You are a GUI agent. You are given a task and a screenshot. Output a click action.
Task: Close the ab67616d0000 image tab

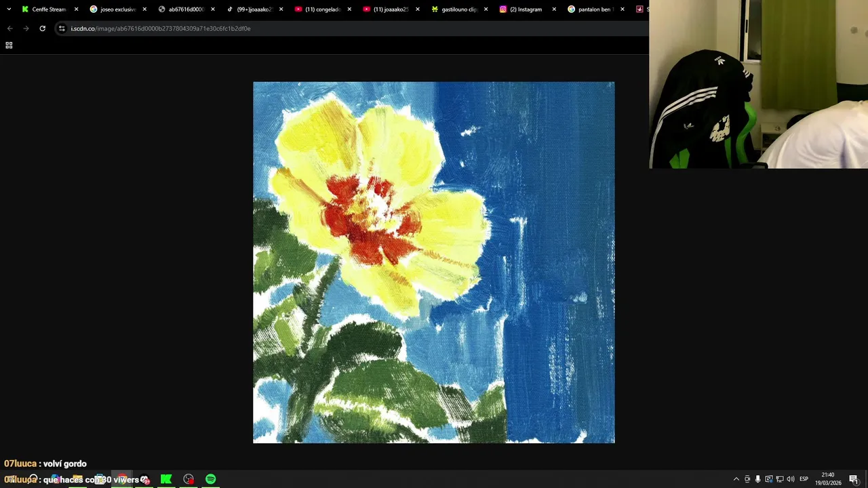(213, 9)
